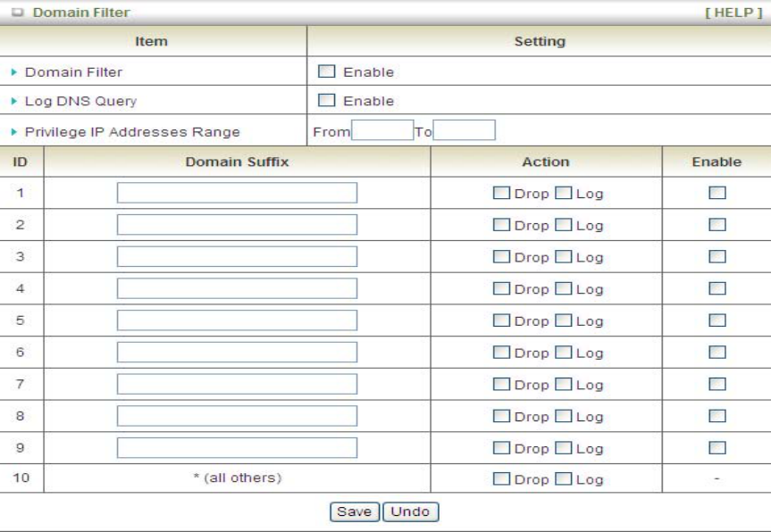Tick Enable checkbox for rule 3
The width and height of the screenshot is (771, 532).
[x=717, y=256]
